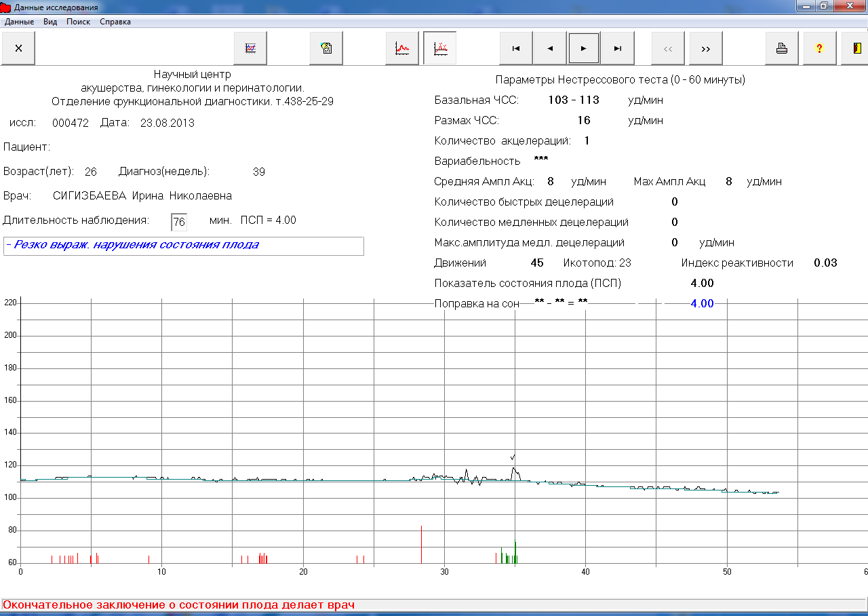Go to previous record arrow
This screenshot has width=868, height=616.
[x=550, y=48]
